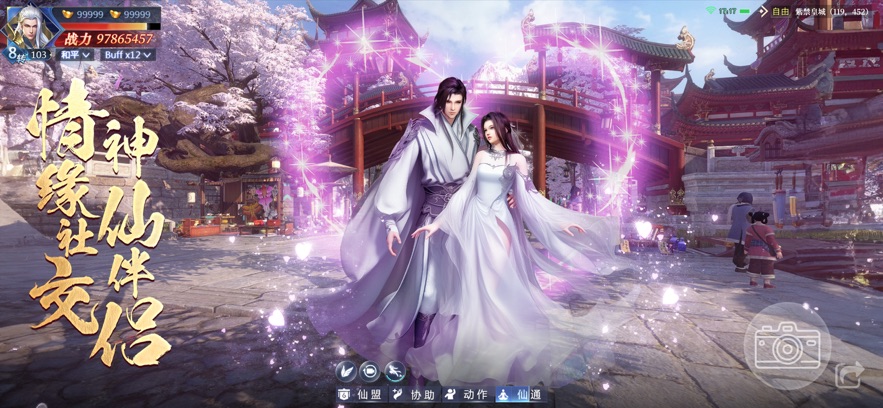The width and height of the screenshot is (883, 408).
Task: Click the level 103 indicator
Action: point(39,55)
